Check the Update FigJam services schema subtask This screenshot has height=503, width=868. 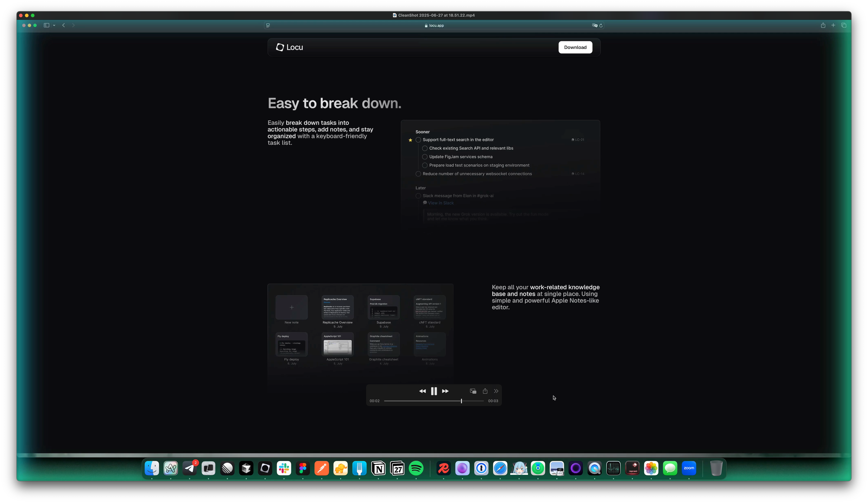tap(425, 157)
